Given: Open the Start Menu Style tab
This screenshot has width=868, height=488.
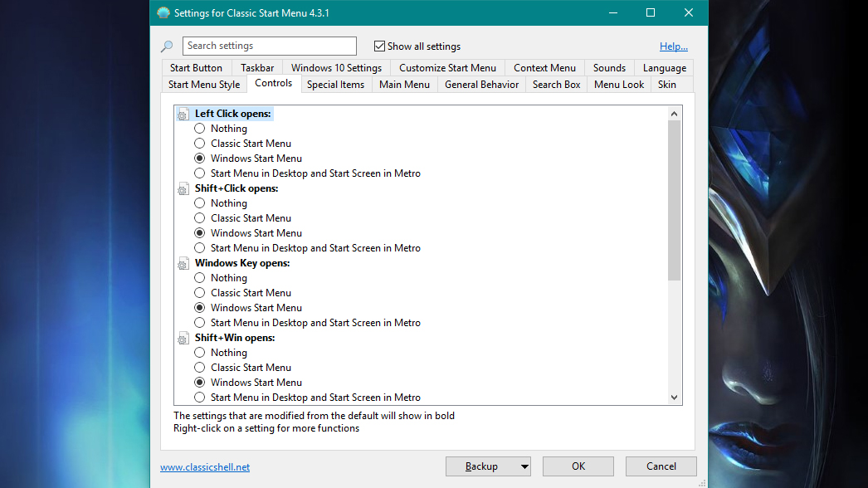Looking at the screenshot, I should tap(204, 84).
